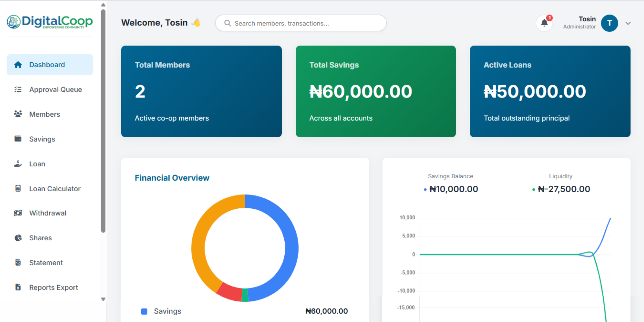Go to Approval Queue page
Image resolution: width=644 pixels, height=322 pixels.
pos(50,90)
